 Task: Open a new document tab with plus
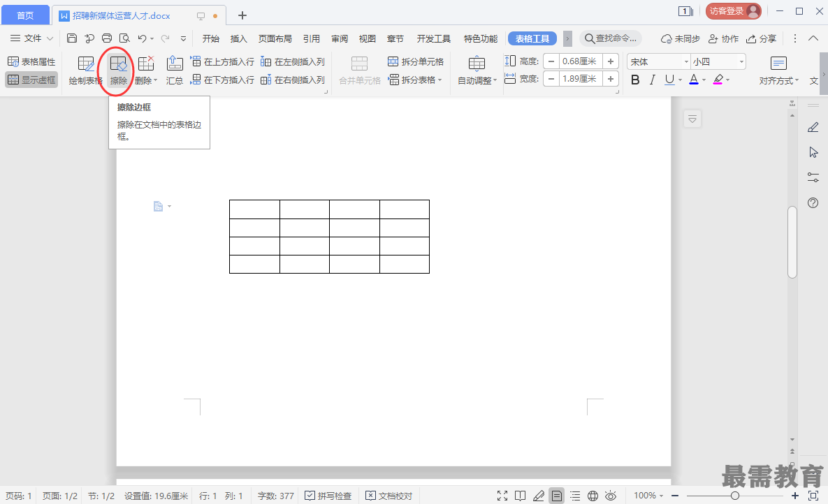(242, 15)
